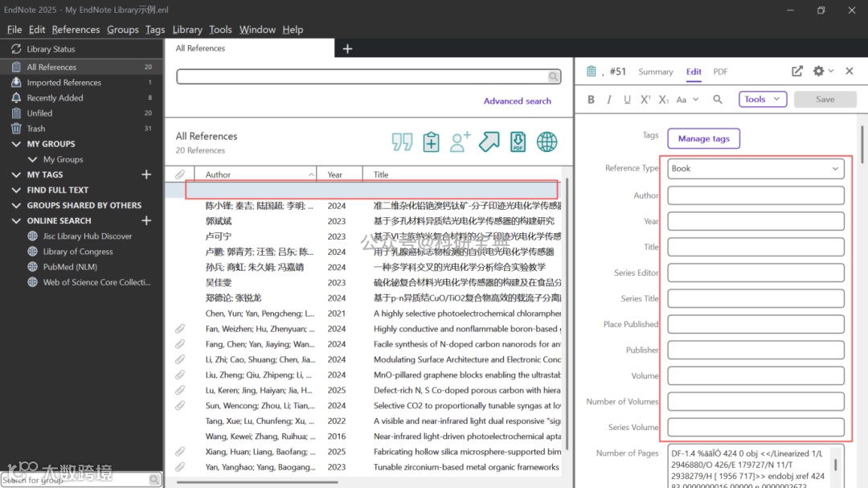Sort by the Title column header
The image size is (868, 488).
(x=462, y=174)
